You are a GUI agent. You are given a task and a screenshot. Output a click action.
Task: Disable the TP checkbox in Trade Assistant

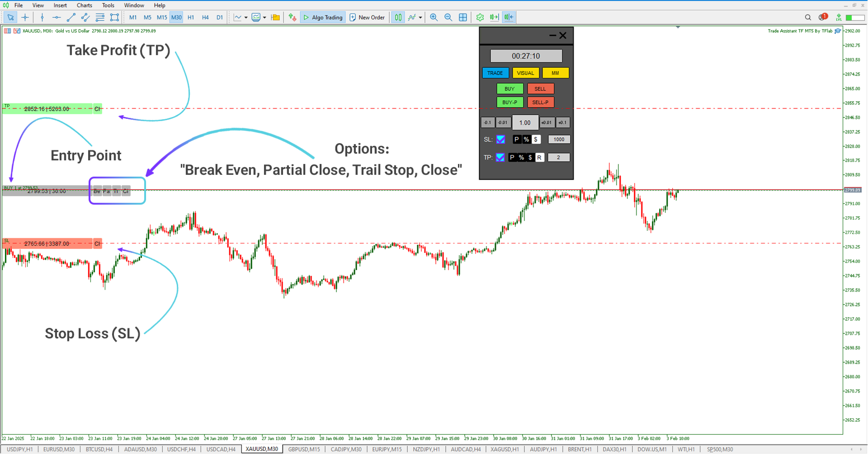pyautogui.click(x=500, y=157)
